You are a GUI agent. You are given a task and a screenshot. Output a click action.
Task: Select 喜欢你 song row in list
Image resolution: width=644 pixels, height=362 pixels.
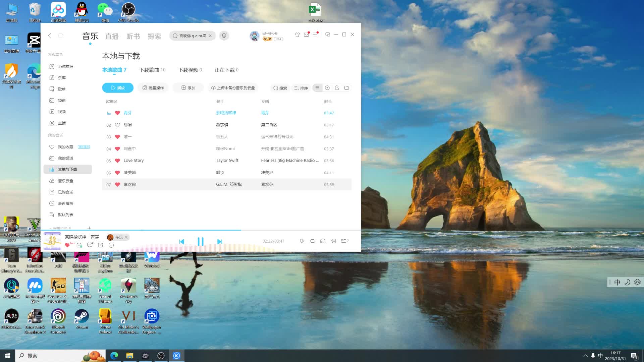tap(226, 184)
